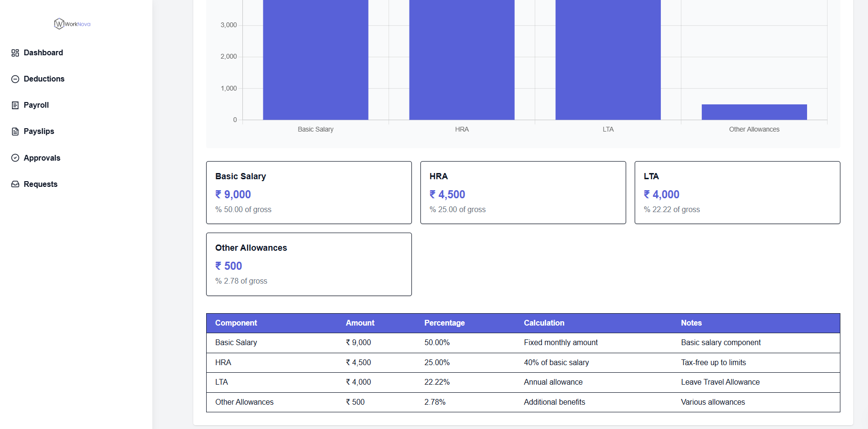
Task: Open the Dashboard menu item
Action: point(43,52)
